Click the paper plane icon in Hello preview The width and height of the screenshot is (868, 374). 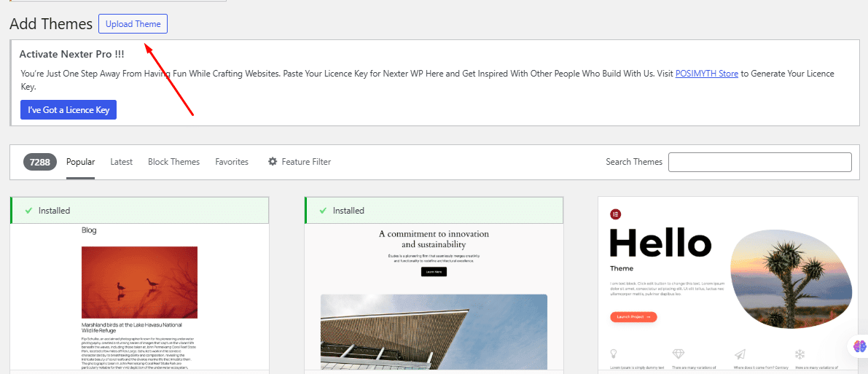click(x=740, y=354)
